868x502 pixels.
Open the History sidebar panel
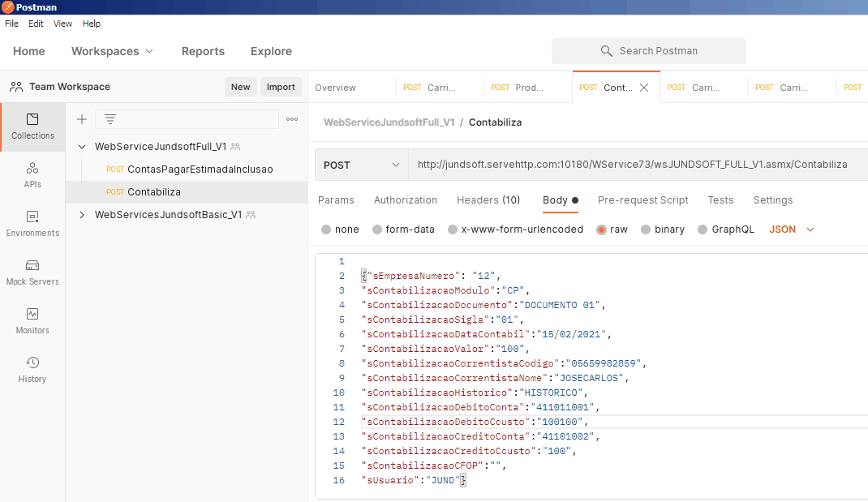(32, 370)
